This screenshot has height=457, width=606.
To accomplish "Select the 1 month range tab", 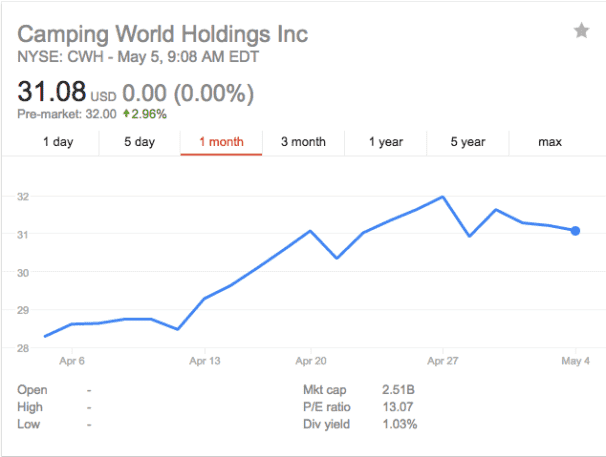I will coord(221,142).
